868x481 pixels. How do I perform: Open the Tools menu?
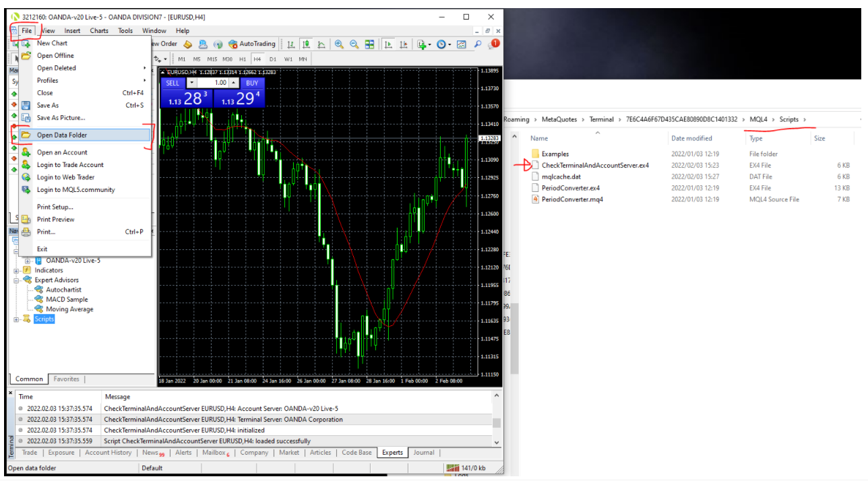point(125,30)
